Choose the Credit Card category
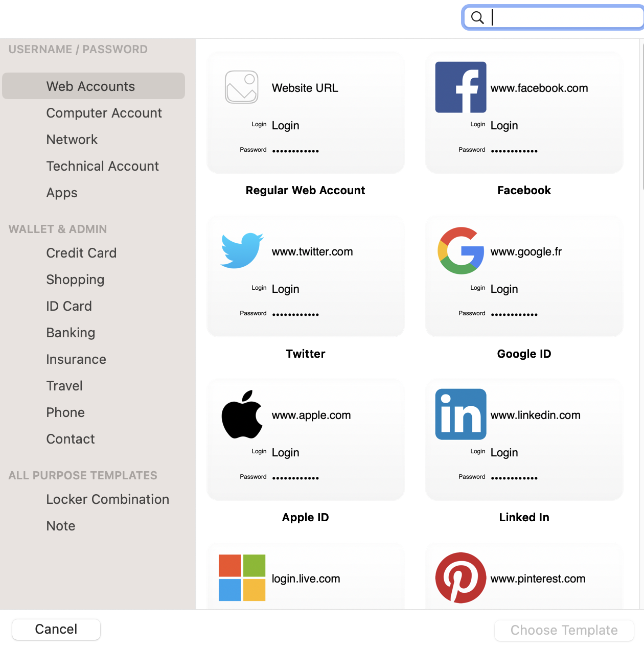This screenshot has height=649, width=644. point(81,253)
